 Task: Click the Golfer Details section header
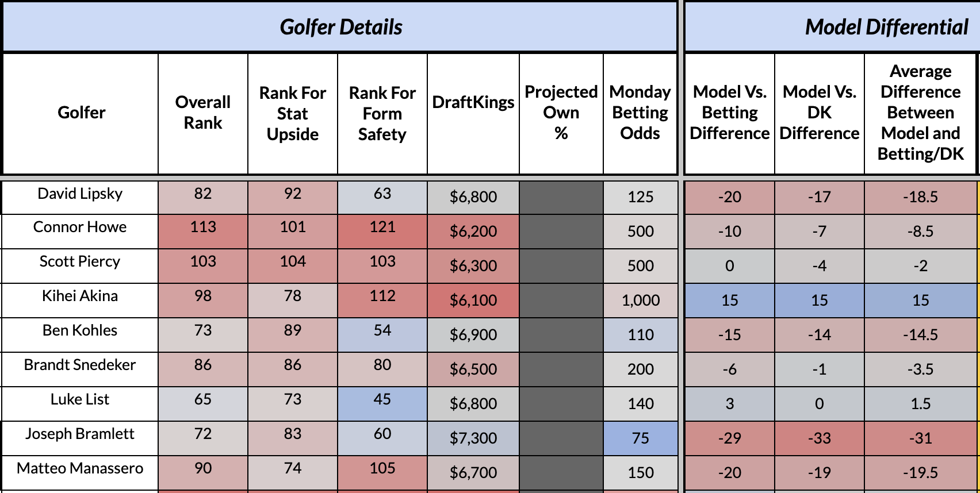pyautogui.click(x=340, y=27)
